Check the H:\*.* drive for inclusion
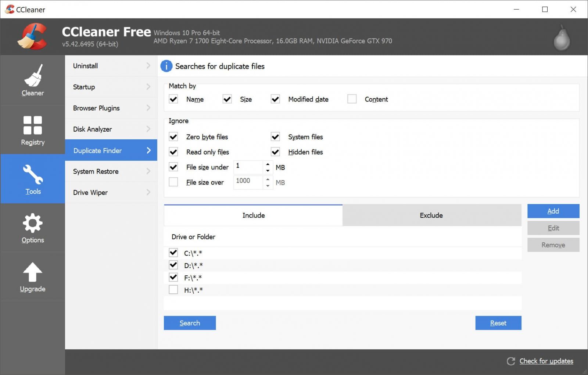The height and width of the screenshot is (375, 588). click(x=173, y=290)
